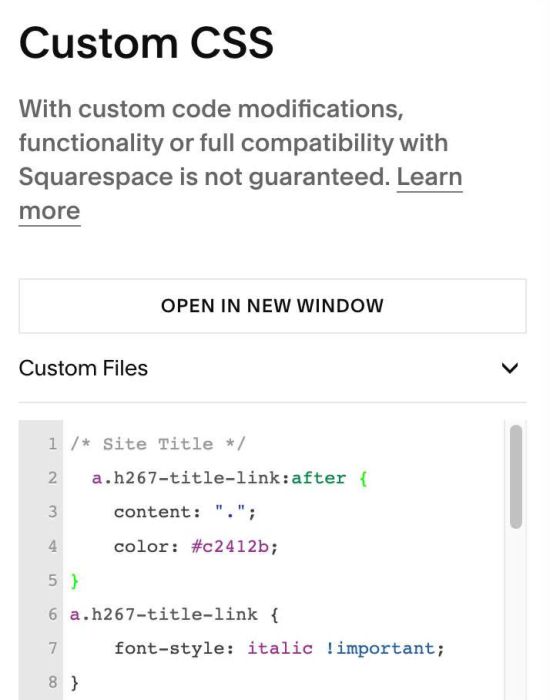Click the closing brace on line 8
This screenshot has height=700, width=550.
75,683
